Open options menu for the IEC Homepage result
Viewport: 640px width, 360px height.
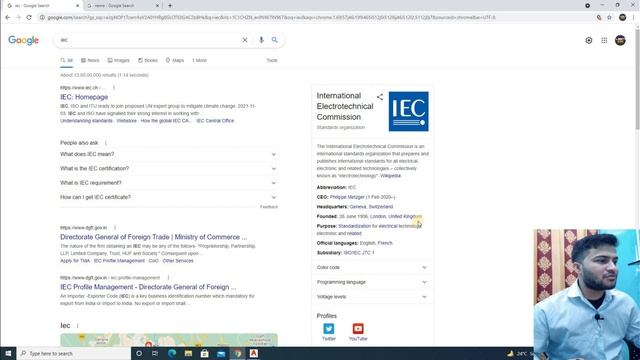pyautogui.click(x=114, y=88)
